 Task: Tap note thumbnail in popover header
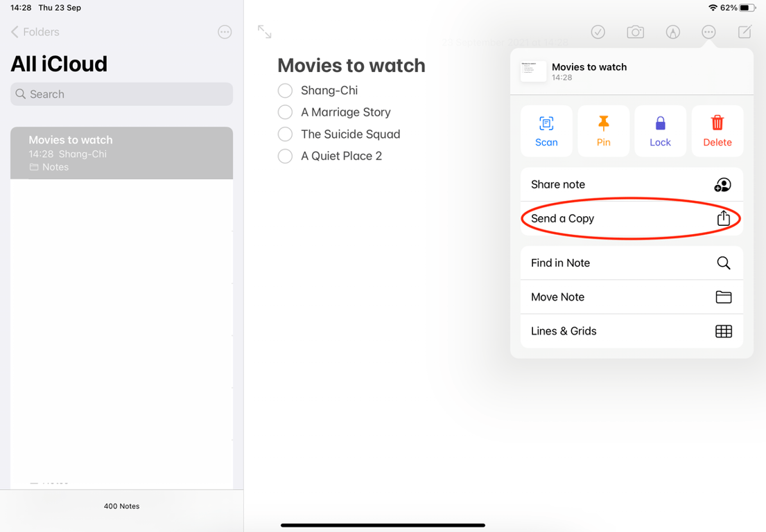(534, 72)
